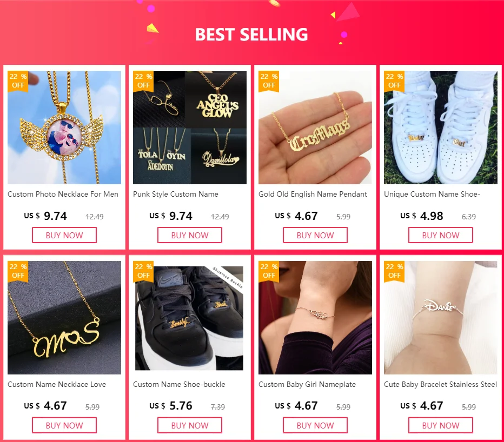The image size is (504, 442).
Task: Open the angel wings photo pendant image
Action: (x=64, y=128)
